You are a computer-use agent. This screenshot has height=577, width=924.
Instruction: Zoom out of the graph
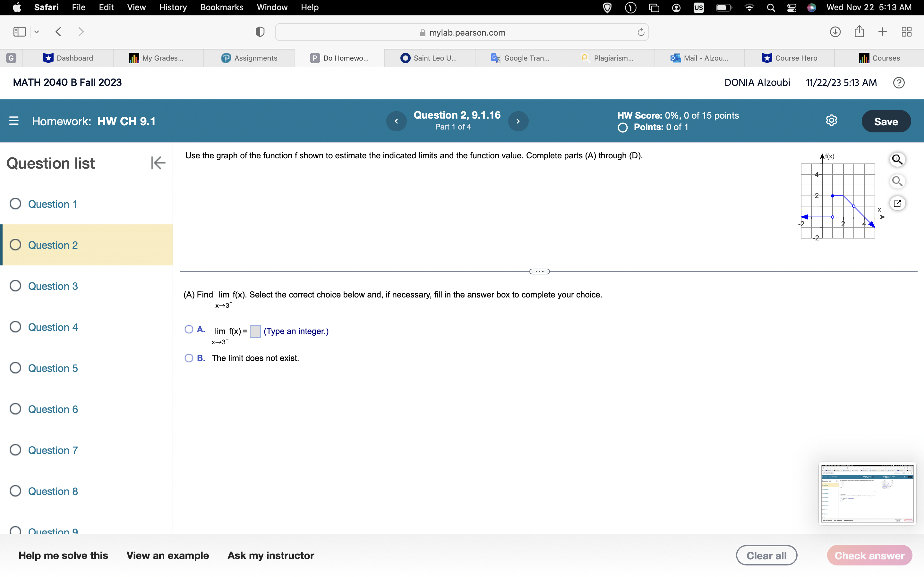click(897, 181)
